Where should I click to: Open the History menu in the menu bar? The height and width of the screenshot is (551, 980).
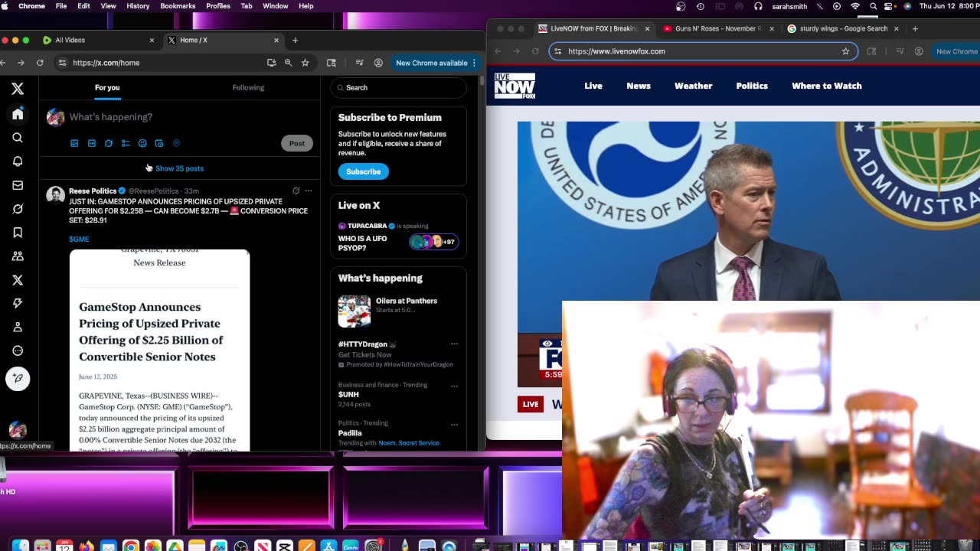point(138,6)
